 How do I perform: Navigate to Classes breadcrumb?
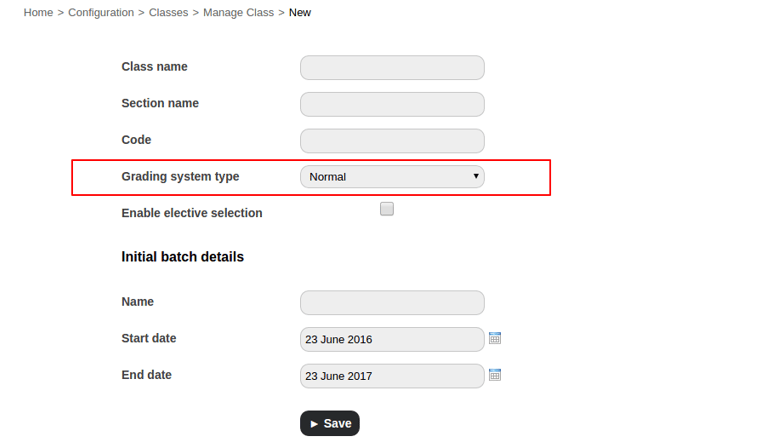tap(170, 12)
